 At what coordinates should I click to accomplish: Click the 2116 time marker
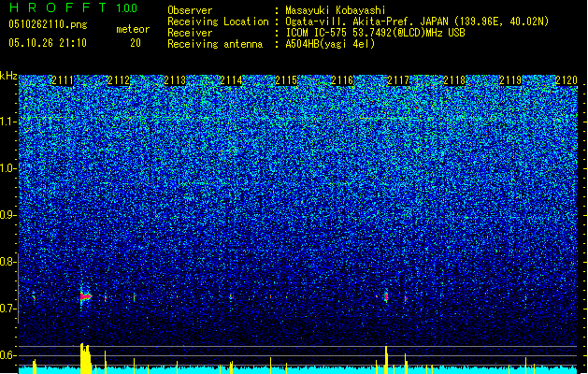click(342, 80)
